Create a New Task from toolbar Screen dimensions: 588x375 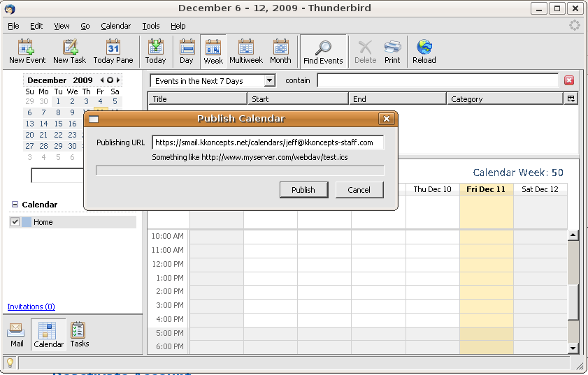[x=69, y=51]
